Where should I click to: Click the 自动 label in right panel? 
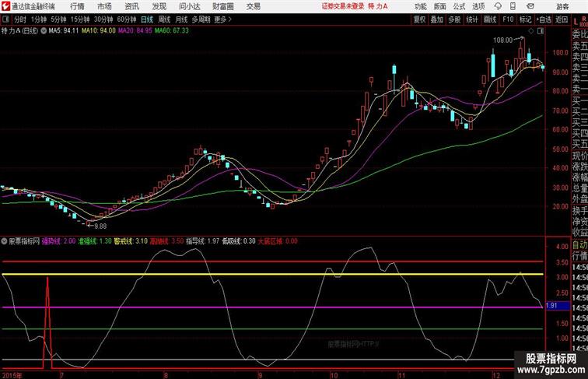click(x=579, y=245)
